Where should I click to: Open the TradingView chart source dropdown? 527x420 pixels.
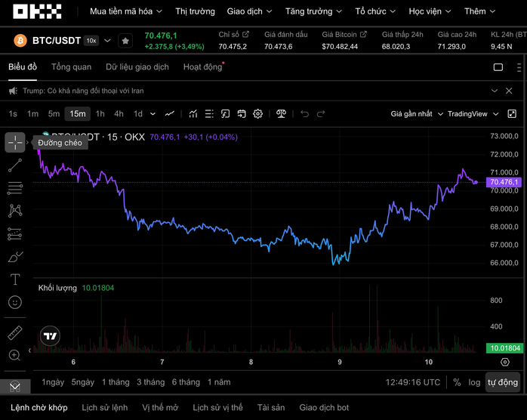click(x=473, y=114)
